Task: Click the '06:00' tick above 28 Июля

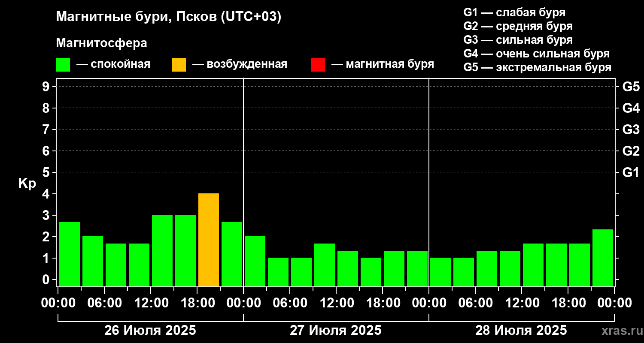Action: point(475,303)
